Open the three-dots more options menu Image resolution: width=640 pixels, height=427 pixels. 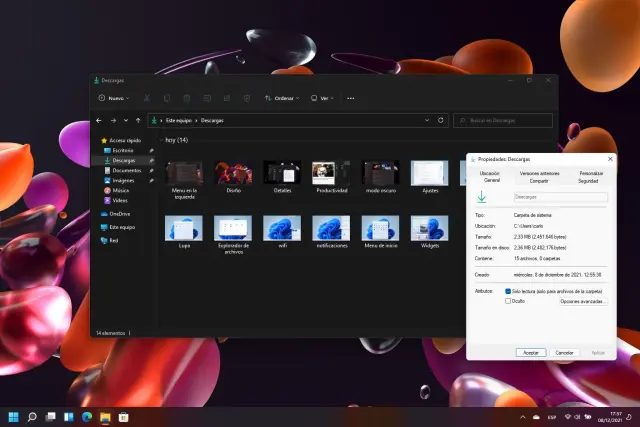[x=350, y=98]
